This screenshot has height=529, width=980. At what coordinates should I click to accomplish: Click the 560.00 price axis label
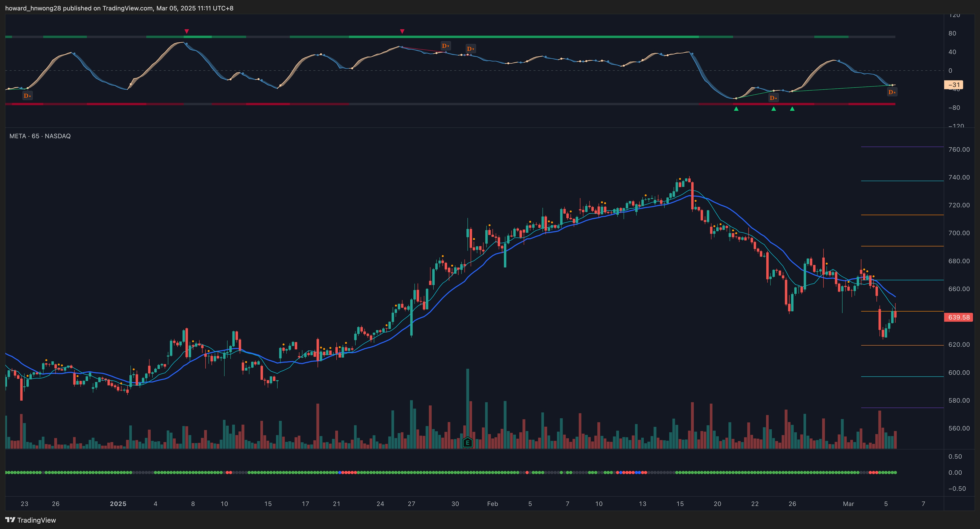(x=959, y=428)
